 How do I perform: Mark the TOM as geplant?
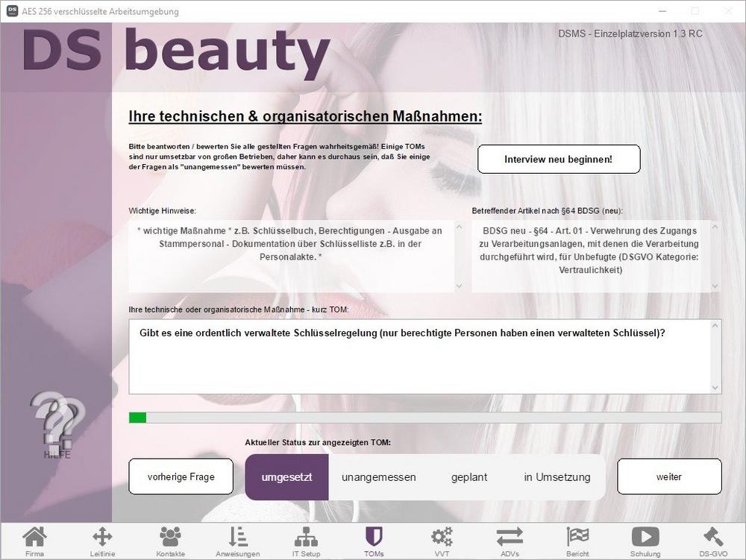tap(469, 477)
